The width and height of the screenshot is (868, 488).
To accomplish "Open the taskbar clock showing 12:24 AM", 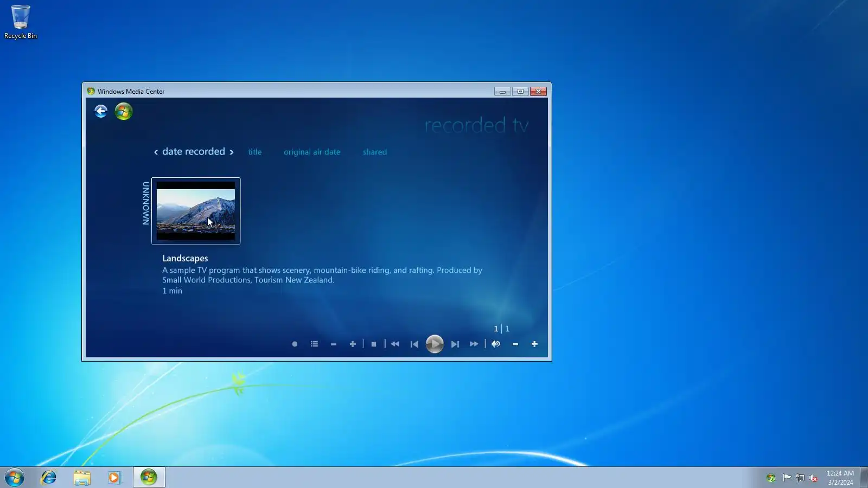I will pyautogui.click(x=840, y=478).
